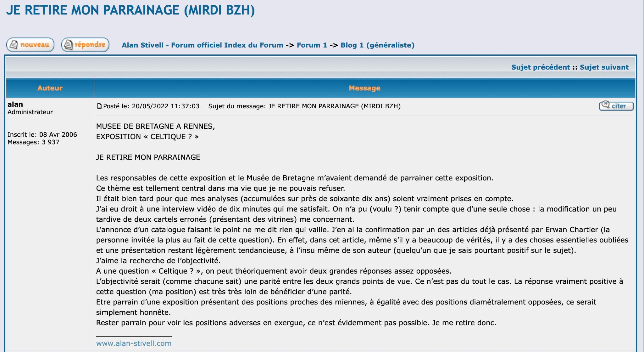Click the paper icon inside the nouveau button
This screenshot has height=352, width=644.
click(14, 45)
